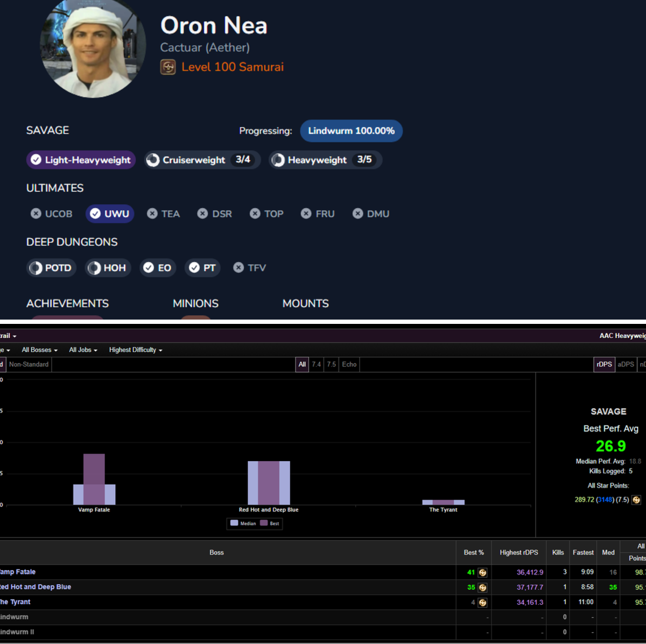The width and height of the screenshot is (646, 644).
Task: Toggle the Best legend entry
Action: pos(270,523)
